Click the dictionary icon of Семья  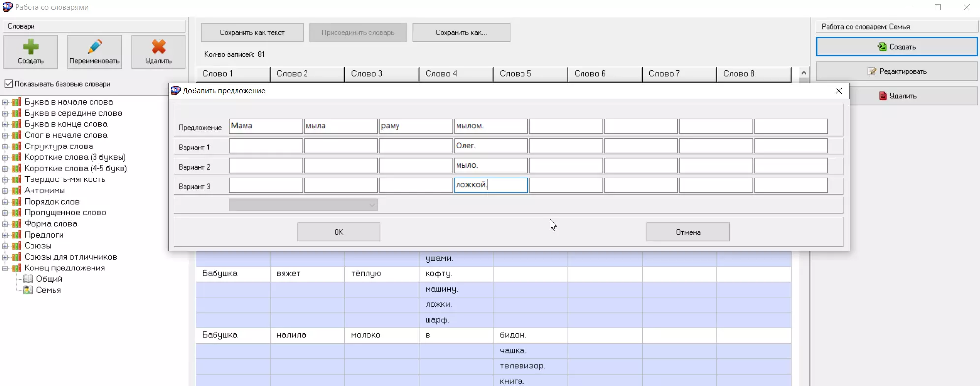[x=29, y=290]
